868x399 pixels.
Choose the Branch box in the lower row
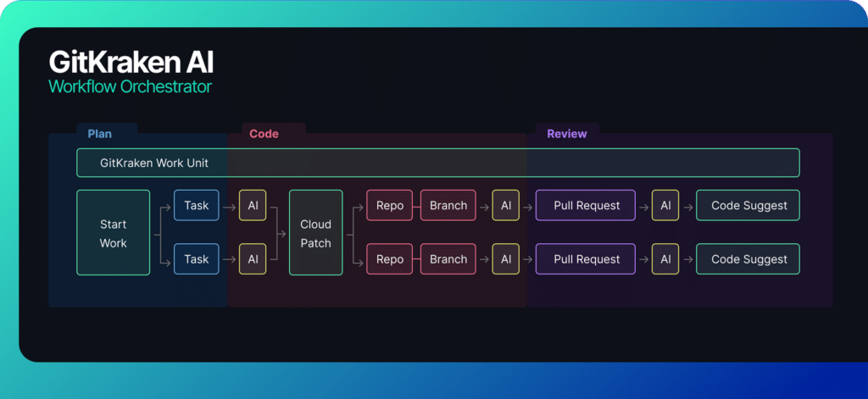tap(448, 259)
